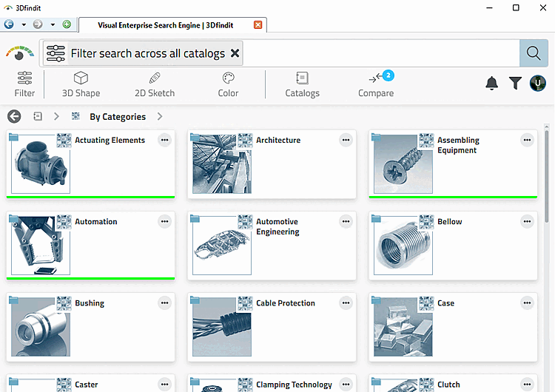Screen dimensions: 555x392
Task: Go back with round arrow in breadcrumb
Action: coord(14,116)
